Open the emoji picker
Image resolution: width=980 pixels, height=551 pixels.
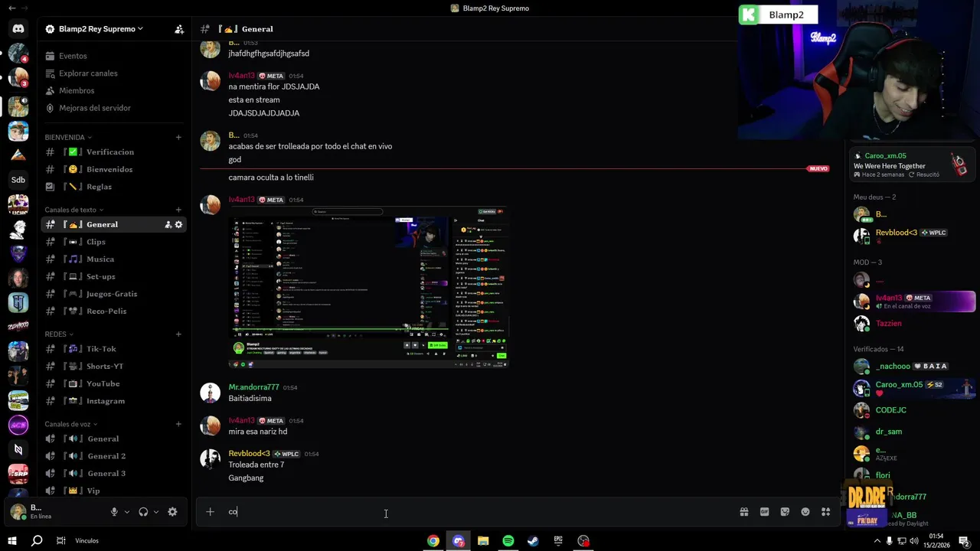click(x=805, y=512)
